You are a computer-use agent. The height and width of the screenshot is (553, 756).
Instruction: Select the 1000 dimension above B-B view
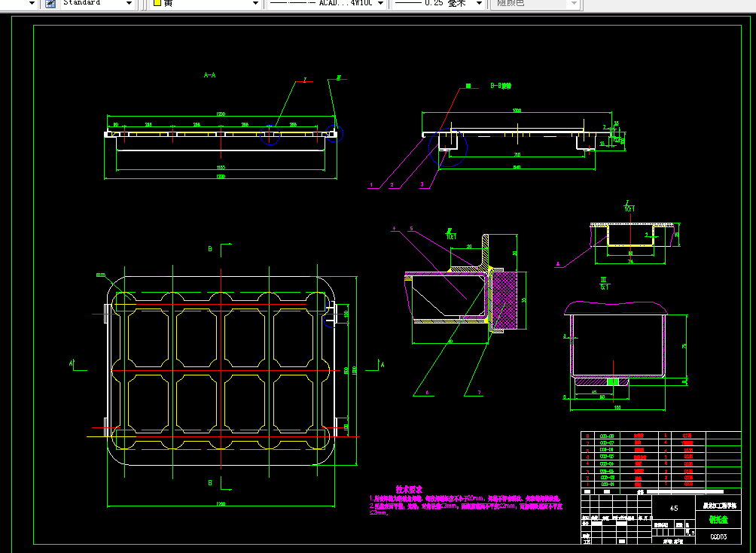click(517, 111)
